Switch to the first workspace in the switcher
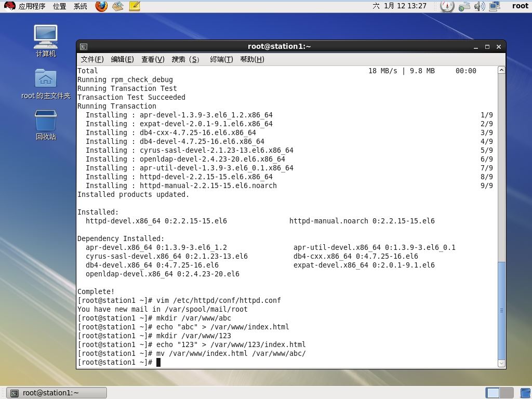532x399 pixels. click(493, 393)
